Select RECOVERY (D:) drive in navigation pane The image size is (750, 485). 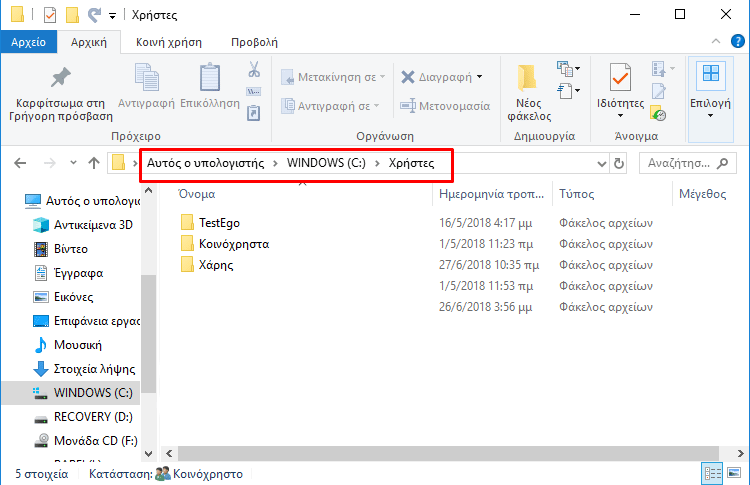[x=84, y=417]
